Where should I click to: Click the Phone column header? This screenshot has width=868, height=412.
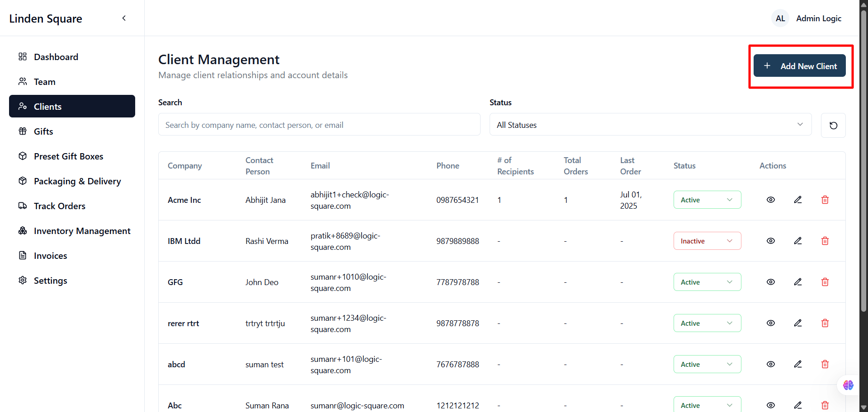click(x=448, y=166)
